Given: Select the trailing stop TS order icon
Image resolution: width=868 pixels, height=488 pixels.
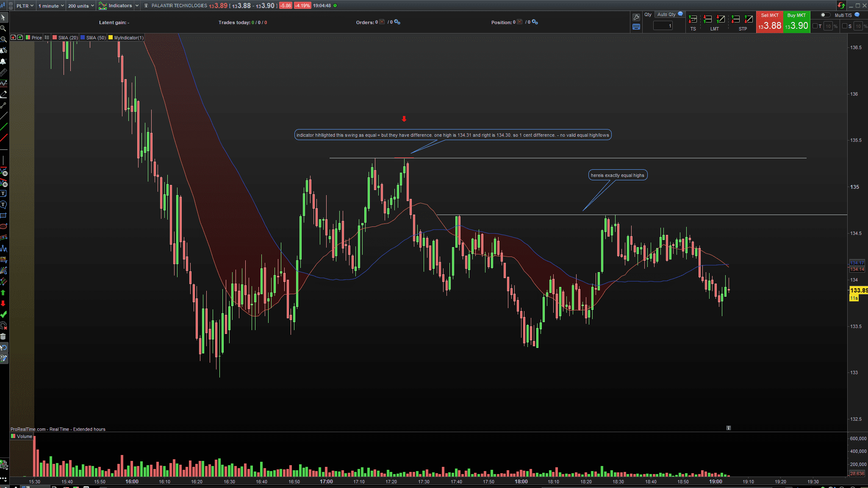Looking at the screenshot, I should tap(693, 19).
